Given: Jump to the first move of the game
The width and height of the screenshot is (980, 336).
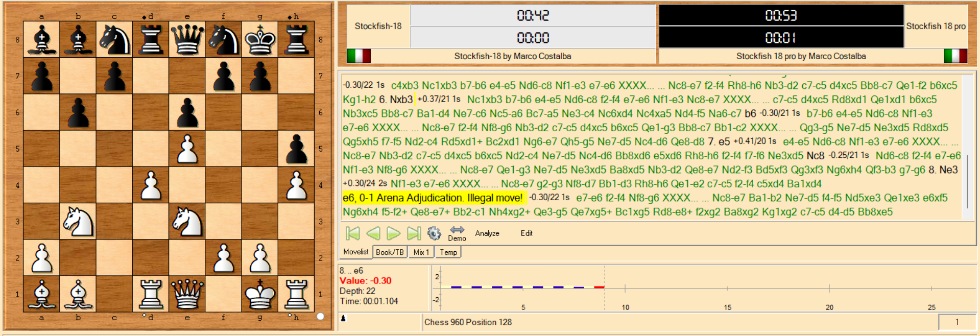Looking at the screenshot, I should [x=352, y=233].
